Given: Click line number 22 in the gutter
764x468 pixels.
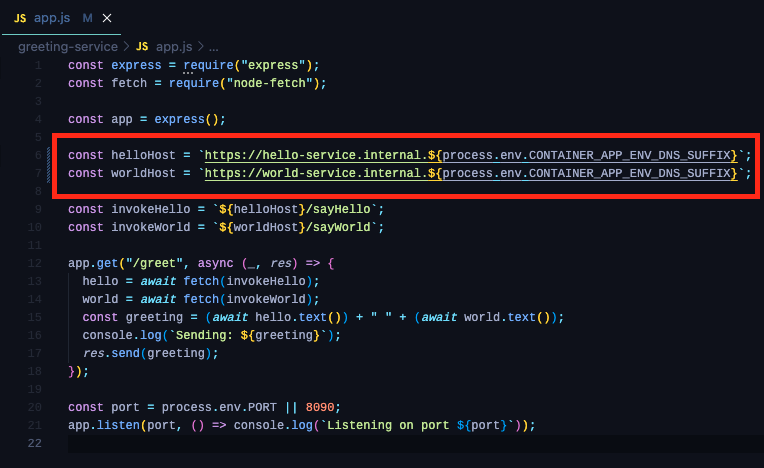Looking at the screenshot, I should pos(34,443).
